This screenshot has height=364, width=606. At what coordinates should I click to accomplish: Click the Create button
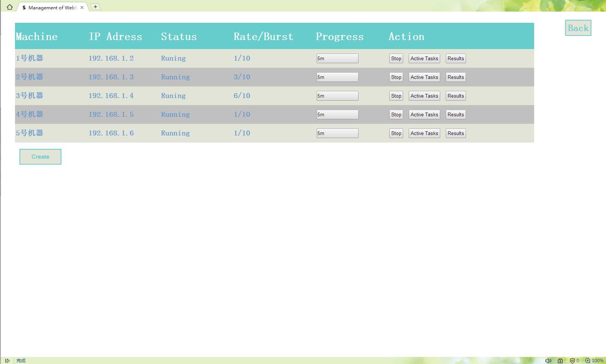click(40, 157)
